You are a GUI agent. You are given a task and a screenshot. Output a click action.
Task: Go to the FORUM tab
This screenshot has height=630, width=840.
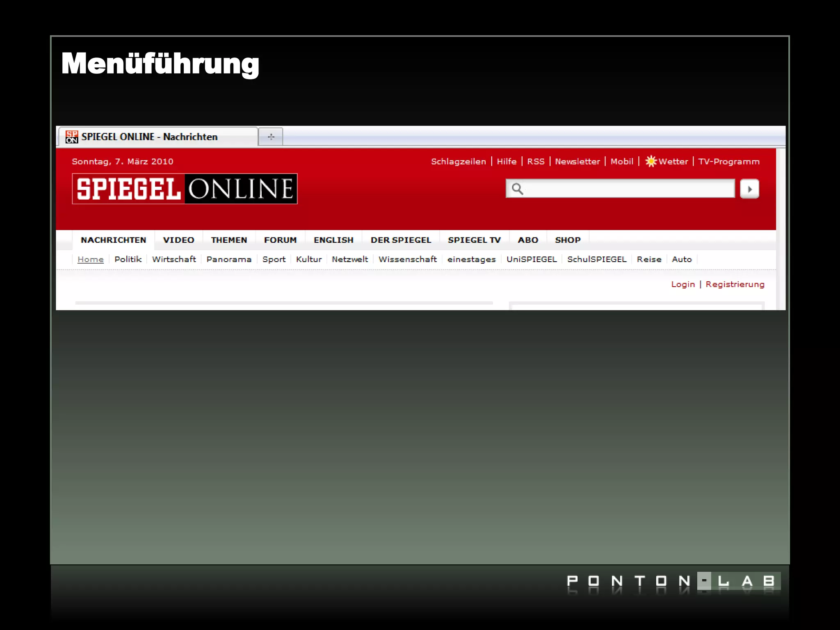pyautogui.click(x=280, y=240)
